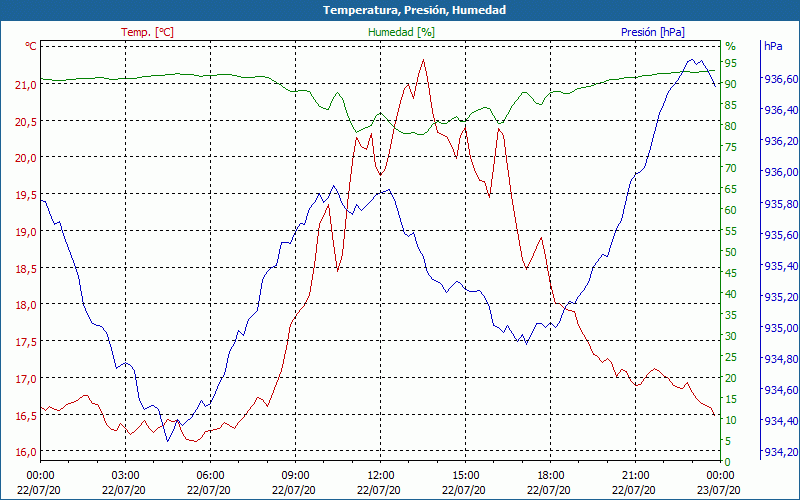The image size is (800, 500).
Task: Click temperature axis value "17,5"
Action: click(x=26, y=342)
